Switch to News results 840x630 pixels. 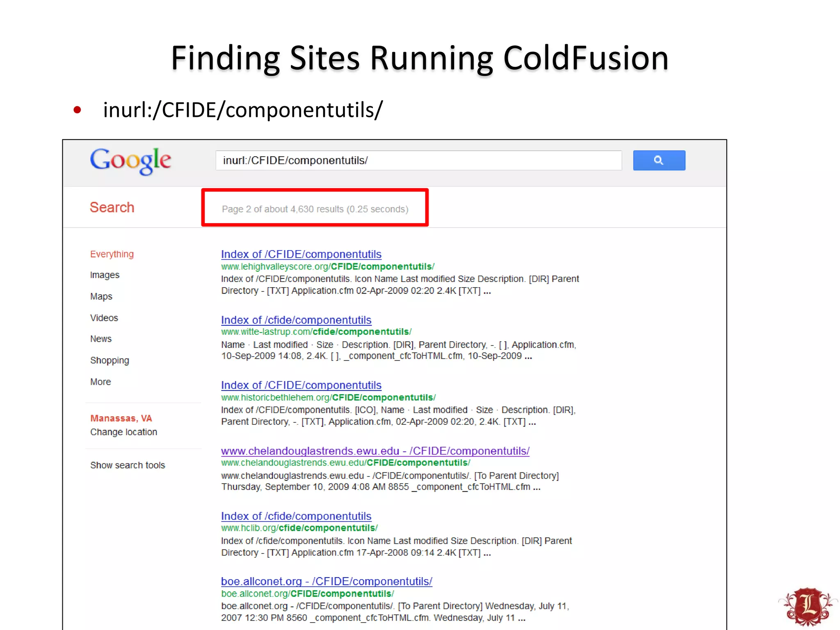[x=101, y=339]
